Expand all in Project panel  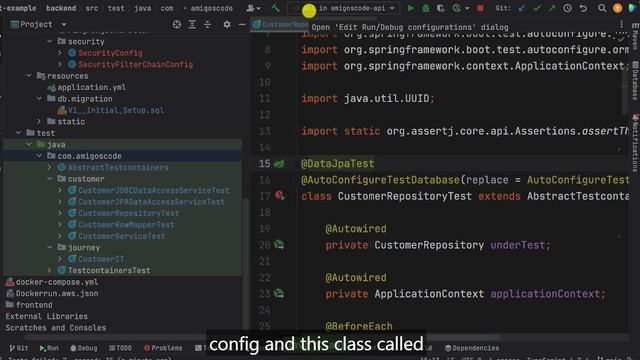pyautogui.click(x=192, y=24)
